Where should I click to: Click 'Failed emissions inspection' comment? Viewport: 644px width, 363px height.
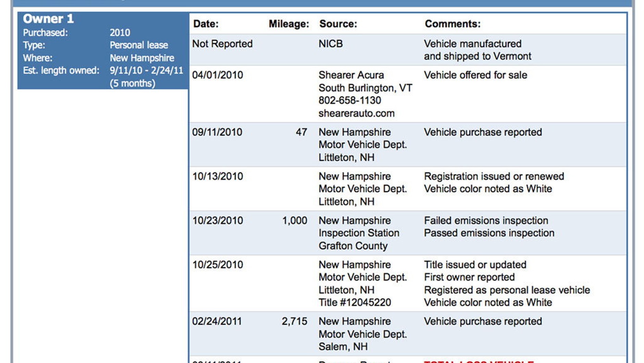click(486, 221)
